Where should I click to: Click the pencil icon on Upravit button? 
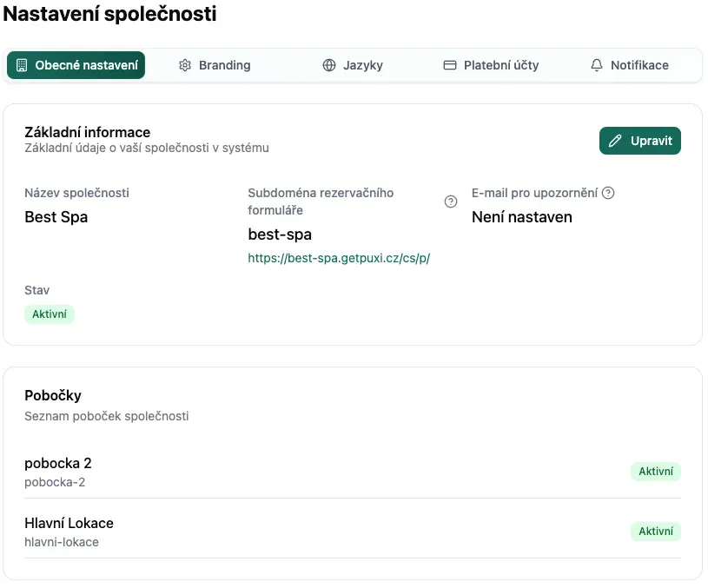(617, 140)
